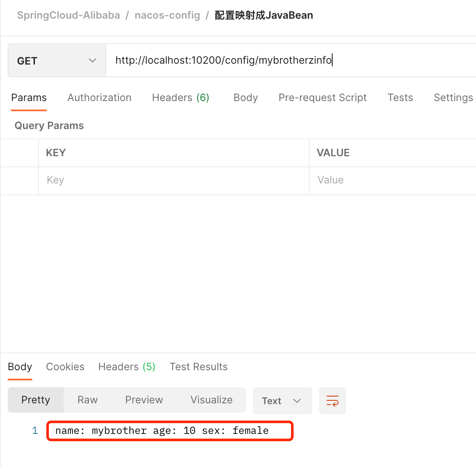Navigate to nacos-config breadcrumb folder

pyautogui.click(x=167, y=15)
